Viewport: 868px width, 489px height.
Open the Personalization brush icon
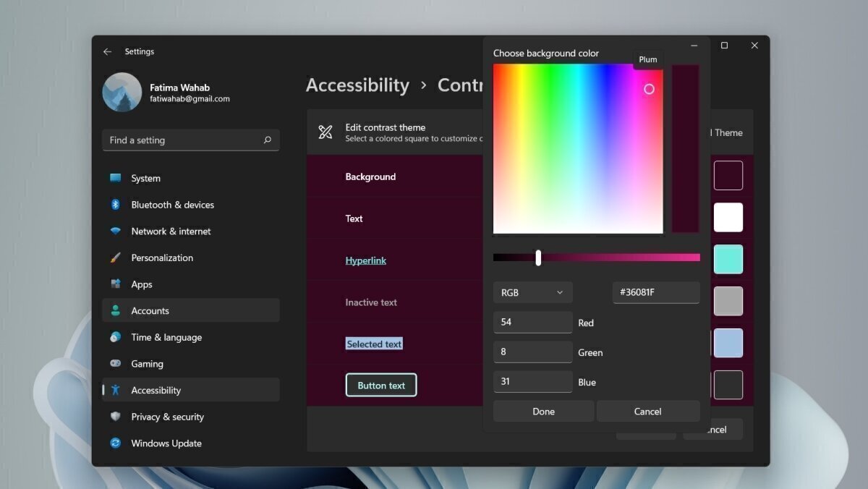tap(116, 258)
